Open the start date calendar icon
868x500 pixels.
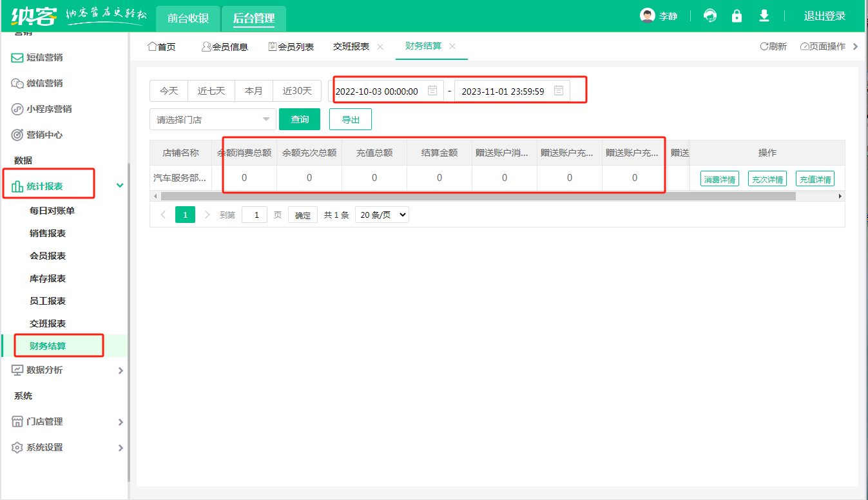coord(432,91)
